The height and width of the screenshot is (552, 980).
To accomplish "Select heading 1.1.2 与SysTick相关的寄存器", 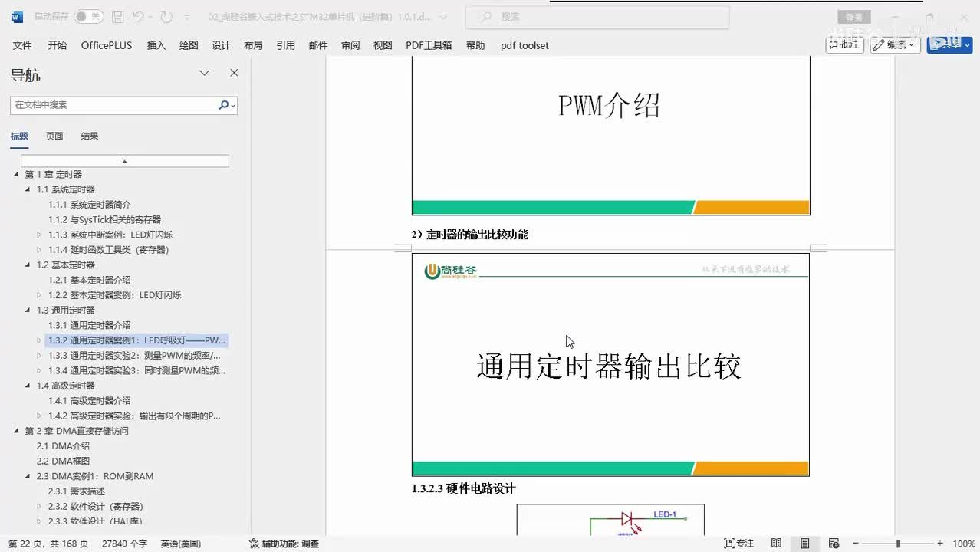I will click(105, 219).
